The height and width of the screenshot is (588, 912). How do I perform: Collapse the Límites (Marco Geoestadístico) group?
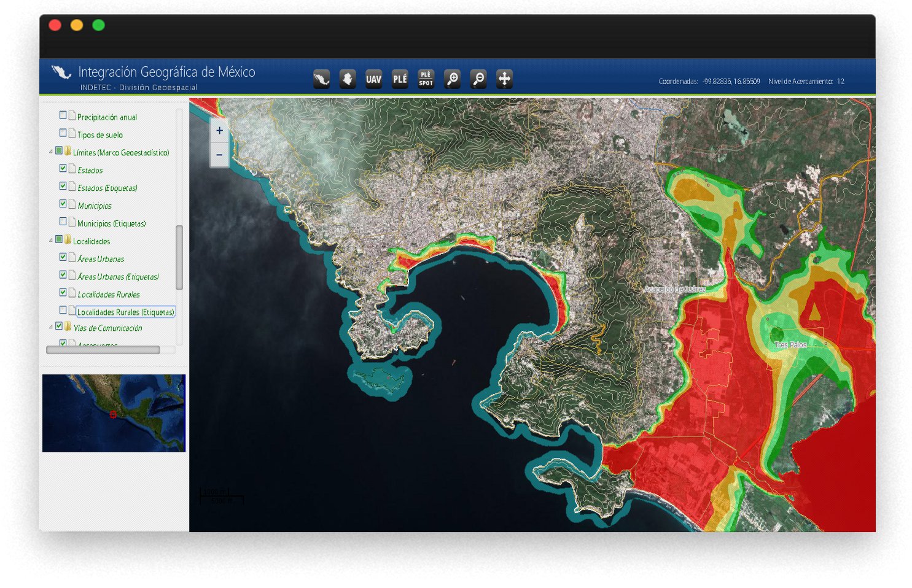51,152
